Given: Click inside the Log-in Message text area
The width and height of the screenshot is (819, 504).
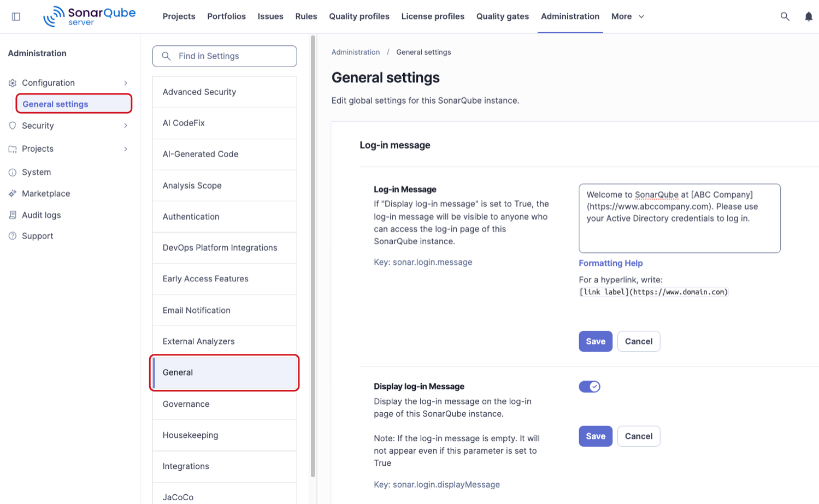Looking at the screenshot, I should pos(680,218).
